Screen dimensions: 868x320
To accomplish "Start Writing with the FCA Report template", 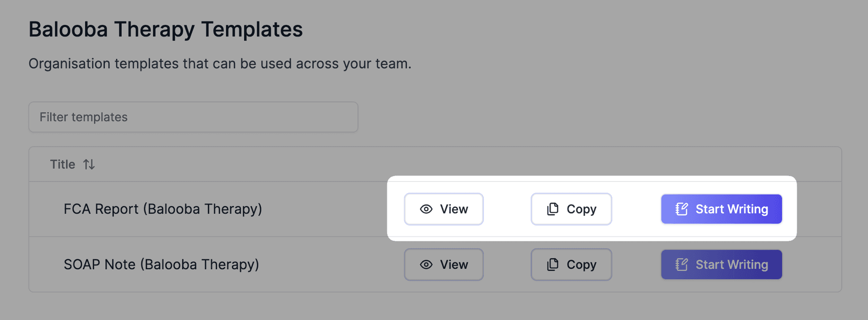I will click(721, 209).
